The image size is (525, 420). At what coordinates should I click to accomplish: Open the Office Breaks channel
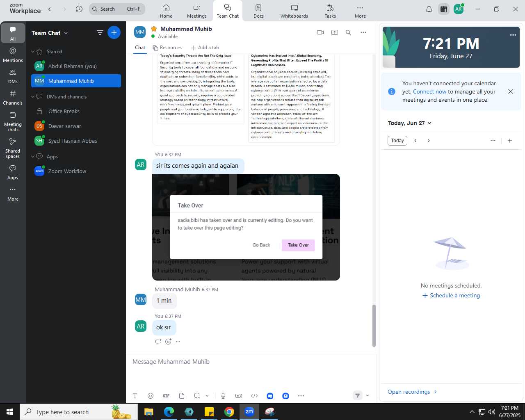point(76,111)
